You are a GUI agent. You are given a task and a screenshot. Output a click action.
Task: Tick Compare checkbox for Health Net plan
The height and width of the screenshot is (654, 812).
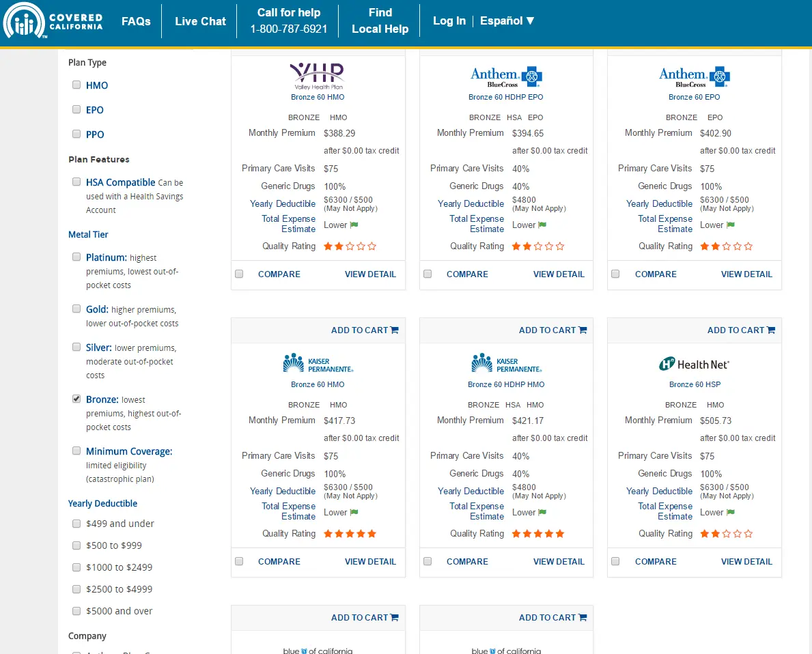point(615,561)
